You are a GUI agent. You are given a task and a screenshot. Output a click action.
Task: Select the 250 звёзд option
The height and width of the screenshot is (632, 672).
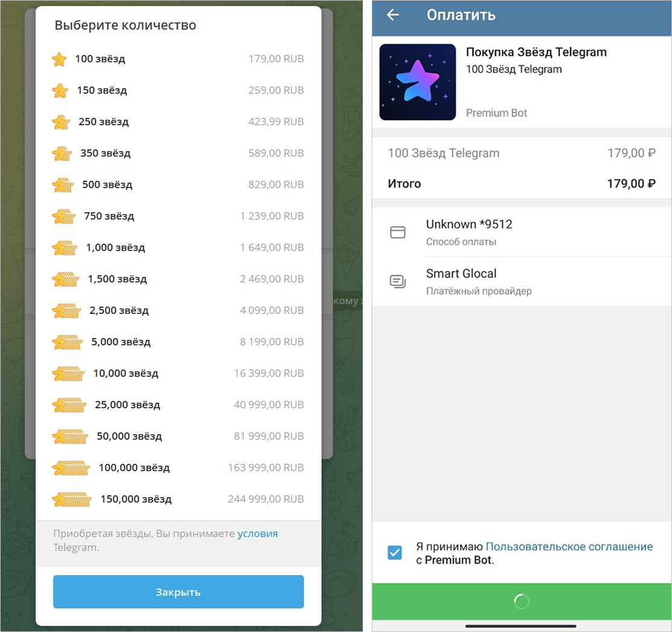tap(178, 122)
